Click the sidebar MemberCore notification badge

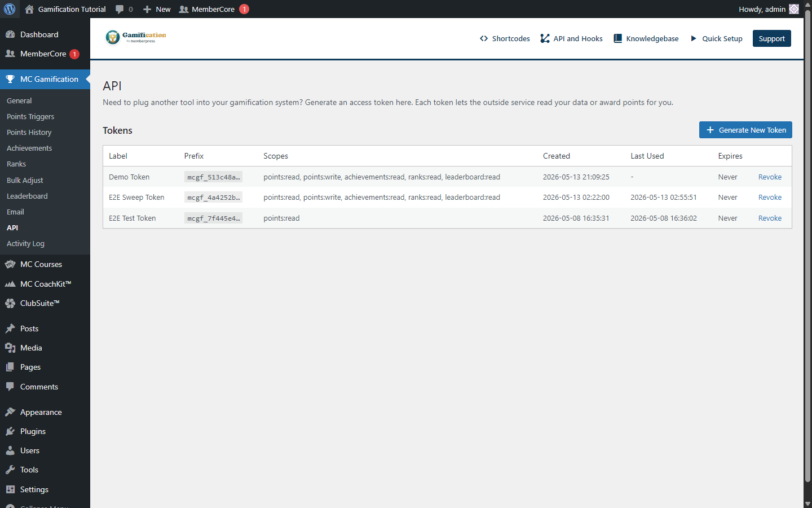(x=74, y=54)
